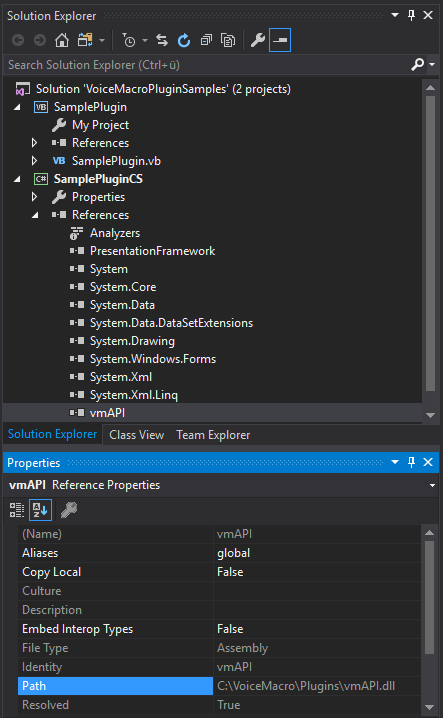
Task: Pin the Solution Explorer panel
Action: (x=411, y=15)
